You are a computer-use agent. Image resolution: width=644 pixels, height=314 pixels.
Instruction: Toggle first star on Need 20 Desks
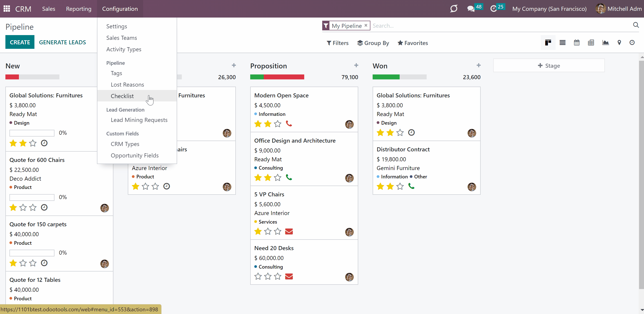pos(258,276)
